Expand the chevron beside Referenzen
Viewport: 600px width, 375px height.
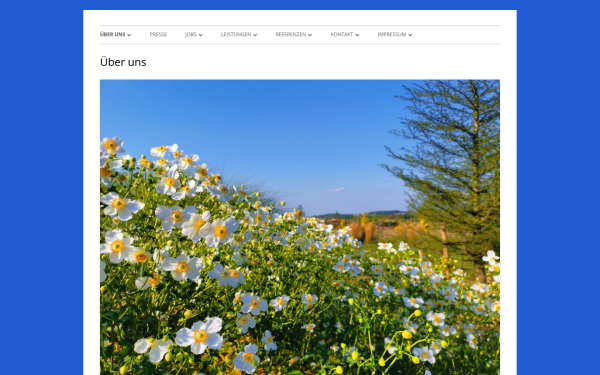pos(310,35)
